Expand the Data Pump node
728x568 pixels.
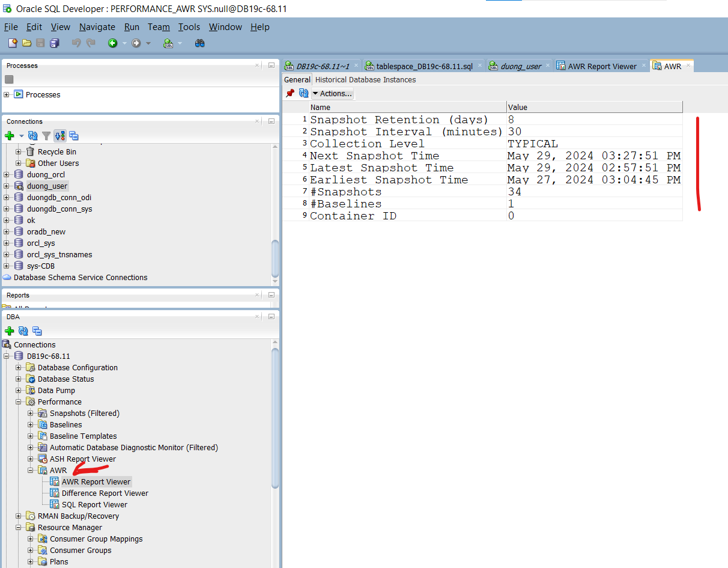(19, 391)
